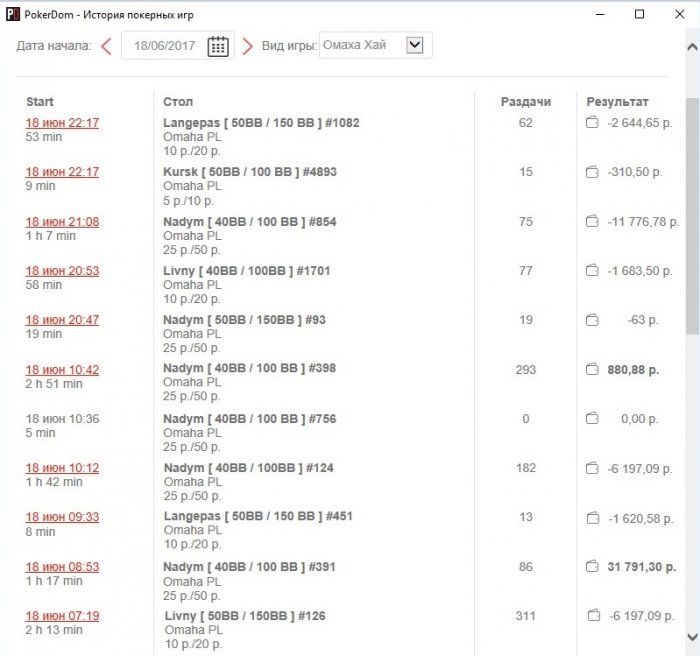This screenshot has width=700, height=656.
Task: Click the vertical scrollbar thumb
Action: 692,216
